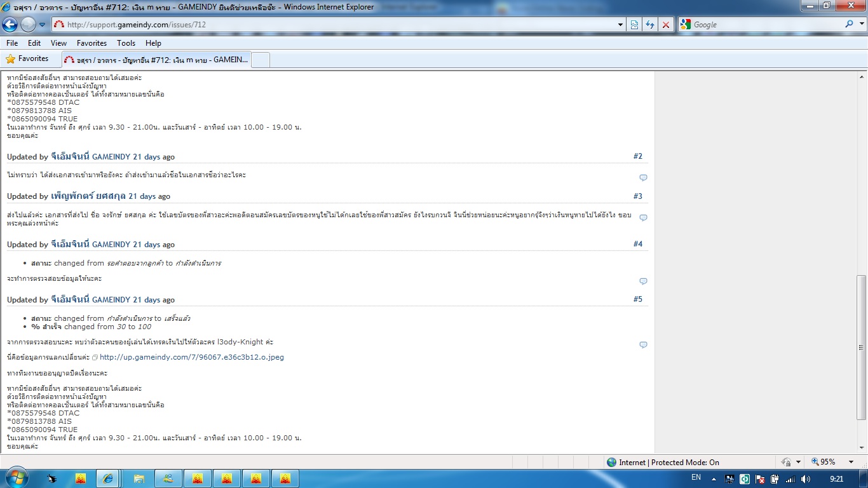This screenshot has width=868, height=488.
Task: Open the File menu
Action: [12, 43]
